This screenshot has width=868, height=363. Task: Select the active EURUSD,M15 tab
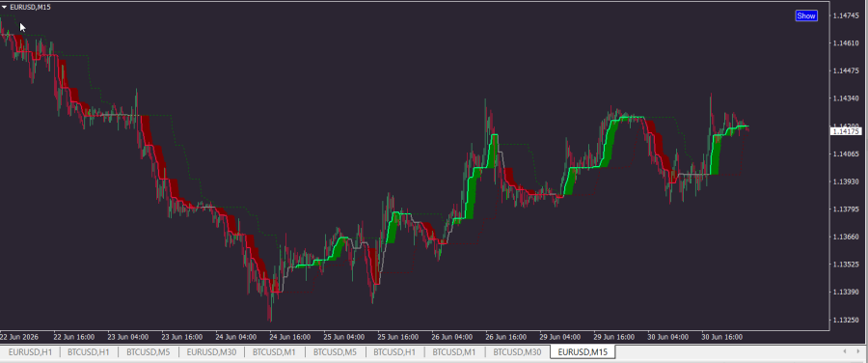[583, 352]
